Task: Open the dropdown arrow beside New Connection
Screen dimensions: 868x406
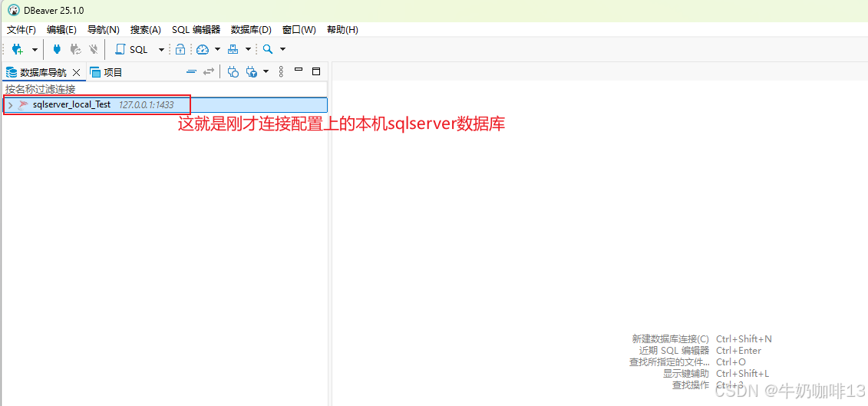Action: click(35, 49)
